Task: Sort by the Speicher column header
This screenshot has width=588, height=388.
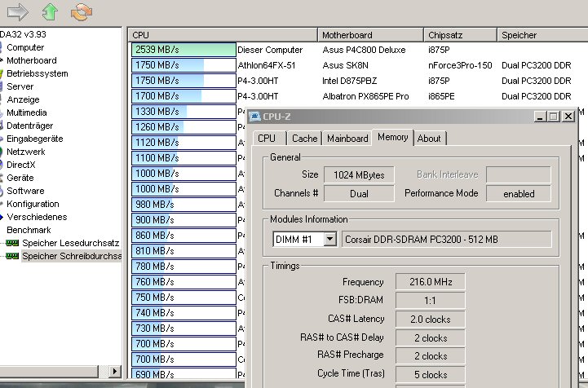Action: point(542,35)
